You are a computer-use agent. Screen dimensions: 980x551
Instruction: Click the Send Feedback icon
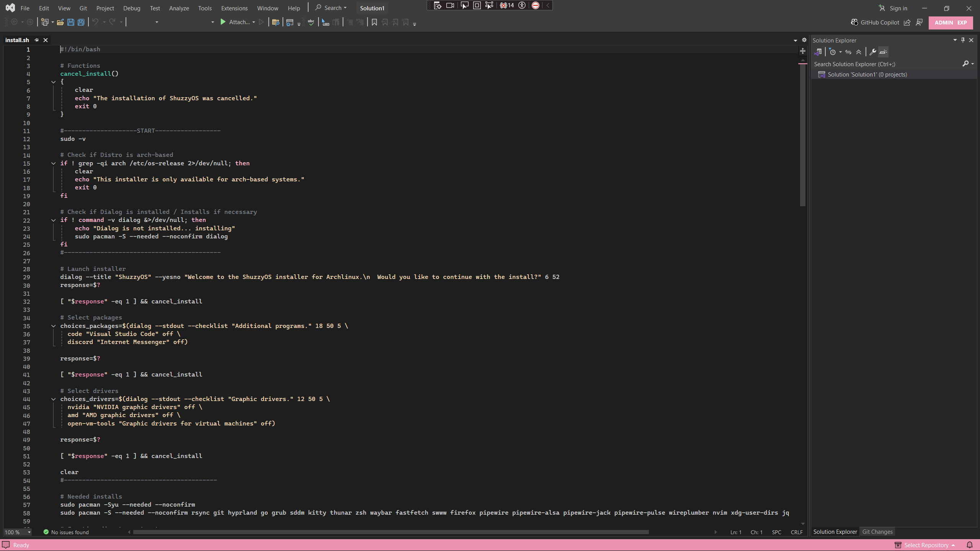point(919,22)
